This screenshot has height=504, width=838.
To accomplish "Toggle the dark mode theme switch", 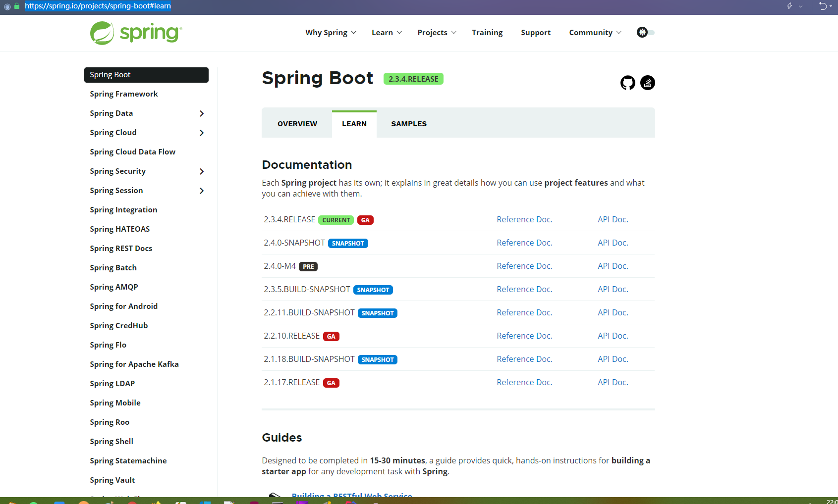I will click(x=646, y=32).
